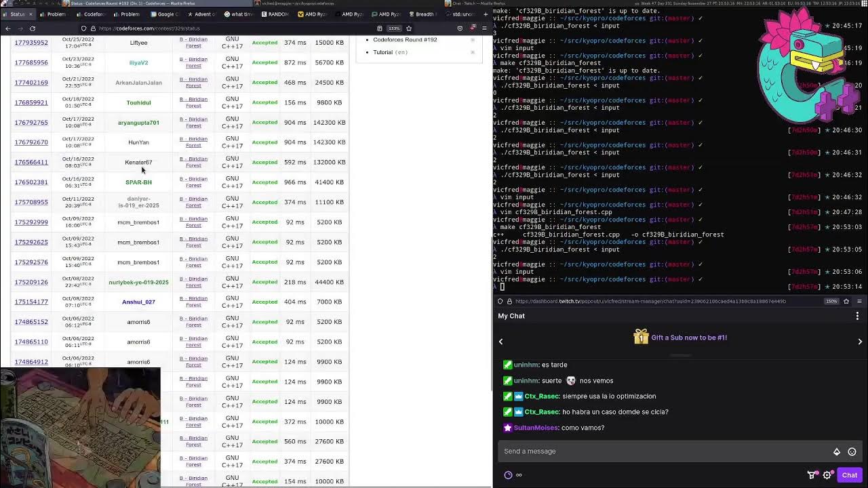Screen dimensions: 868x488
Task: Open user SPAR-BH's profile
Action: tap(138, 182)
